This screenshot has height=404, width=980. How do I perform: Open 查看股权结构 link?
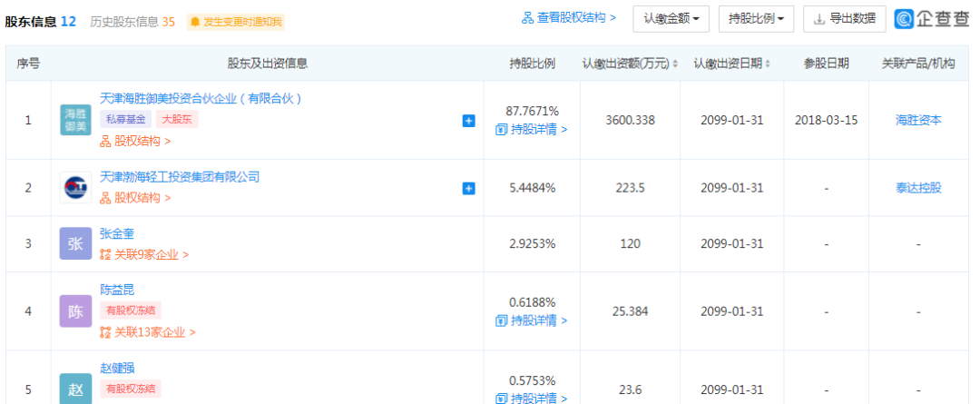[x=569, y=18]
